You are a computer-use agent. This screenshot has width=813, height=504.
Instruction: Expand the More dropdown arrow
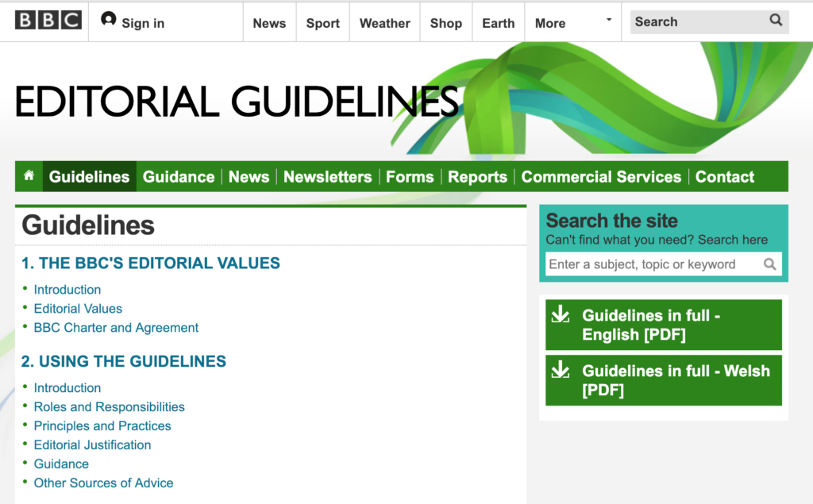pos(609,20)
